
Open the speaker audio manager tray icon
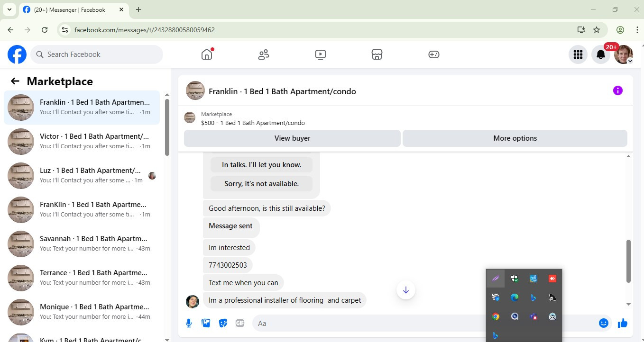(x=552, y=297)
